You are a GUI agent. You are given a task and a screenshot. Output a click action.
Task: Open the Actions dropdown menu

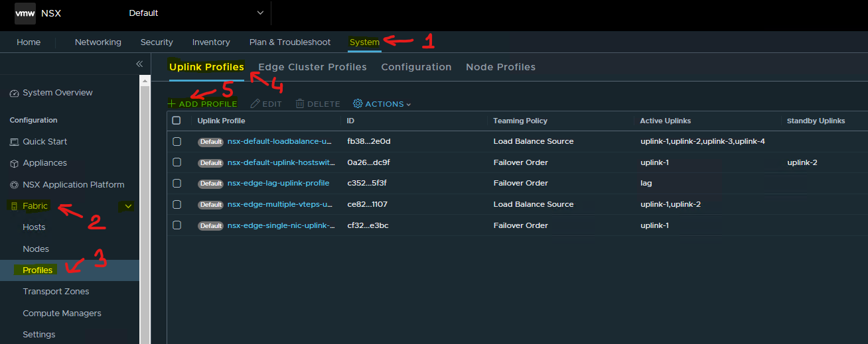382,104
